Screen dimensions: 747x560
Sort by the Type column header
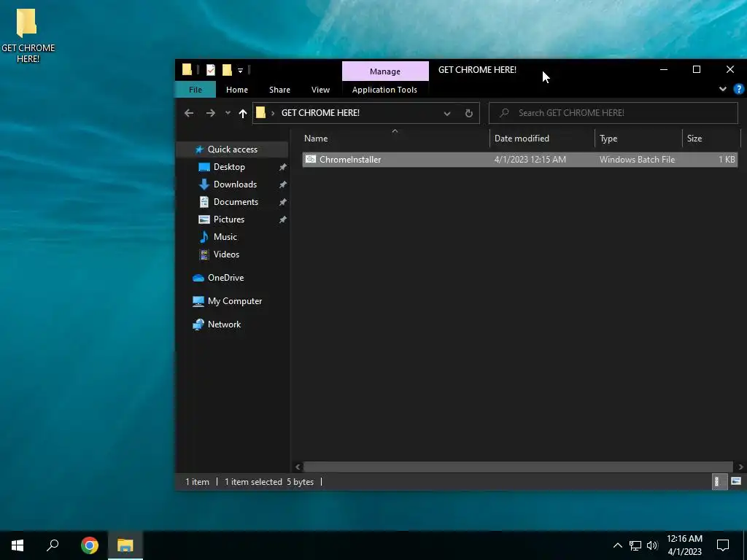[x=638, y=139]
